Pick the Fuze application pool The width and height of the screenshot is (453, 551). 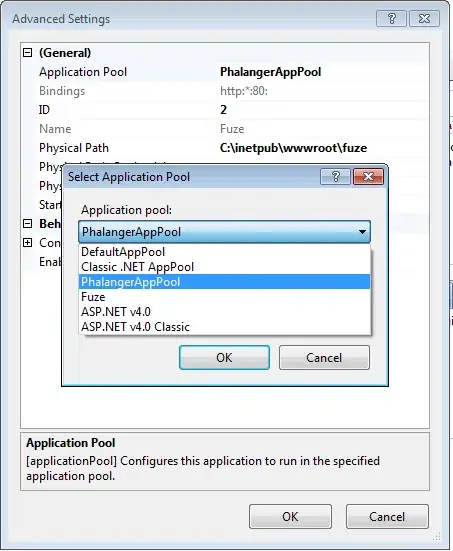click(x=225, y=297)
